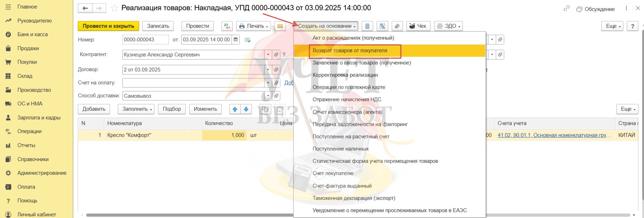Open the help question mark button
Screen dimensions: 644x218
632,26
